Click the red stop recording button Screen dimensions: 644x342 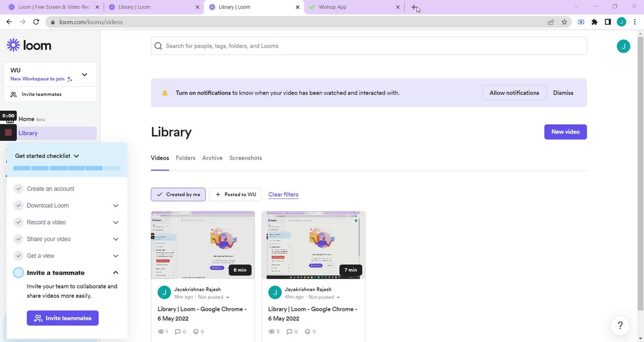[8, 133]
